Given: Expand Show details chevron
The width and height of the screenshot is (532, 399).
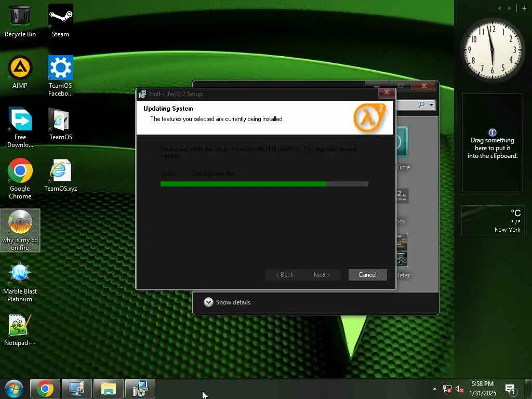Looking at the screenshot, I should click(208, 302).
